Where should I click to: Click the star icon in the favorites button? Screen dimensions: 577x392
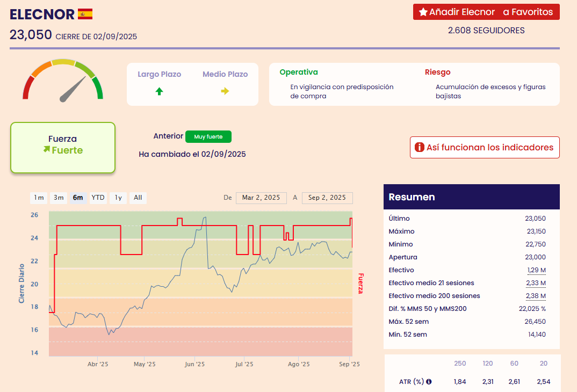(423, 12)
